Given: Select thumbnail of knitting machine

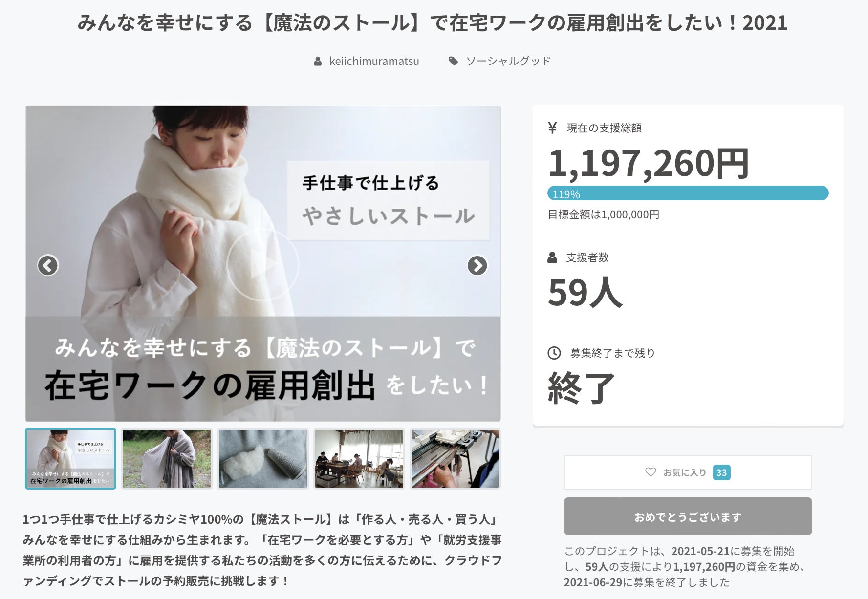Looking at the screenshot, I should 455,459.
